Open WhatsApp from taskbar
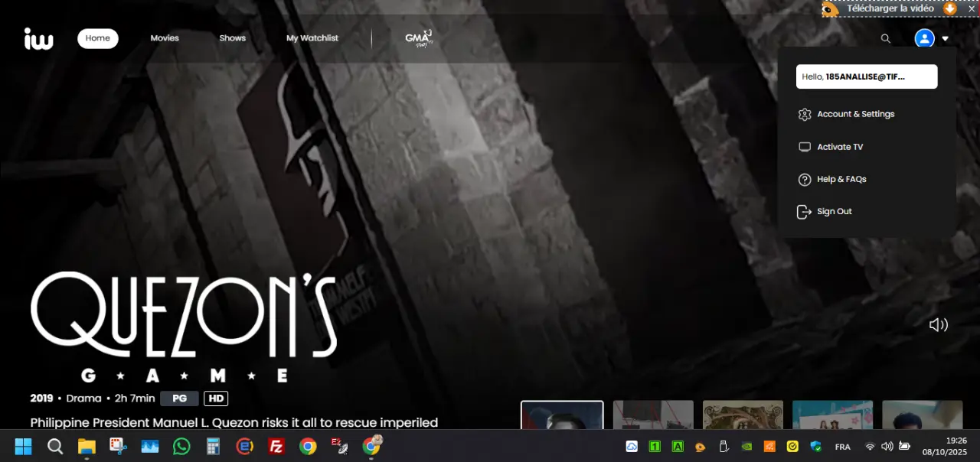 (x=181, y=447)
